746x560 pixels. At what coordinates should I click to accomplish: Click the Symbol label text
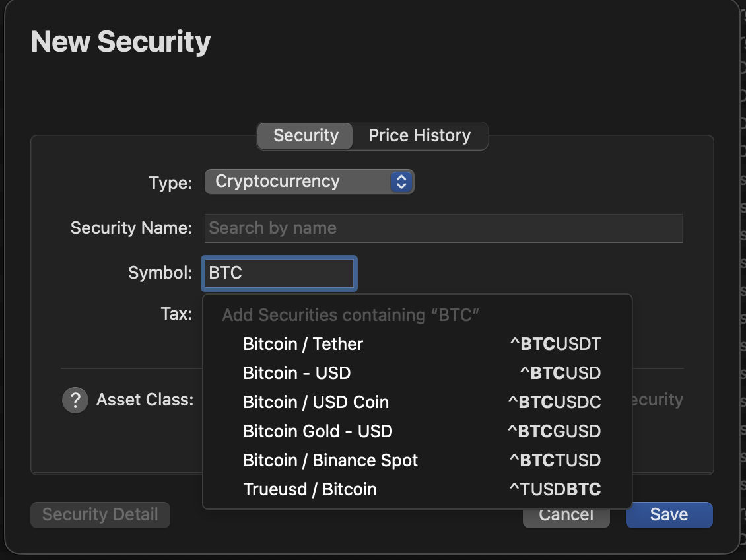point(160,273)
